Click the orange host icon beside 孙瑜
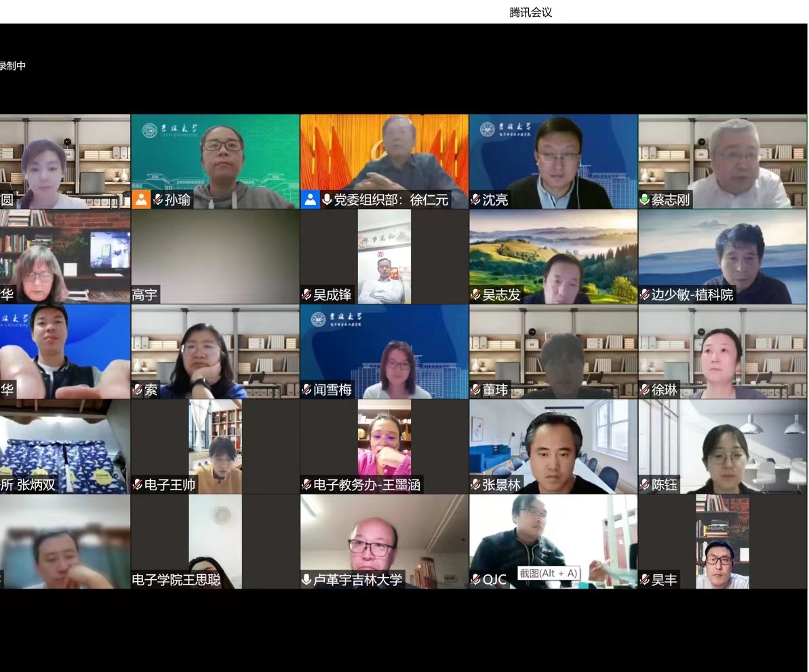The width and height of the screenshot is (809, 672). 140,199
